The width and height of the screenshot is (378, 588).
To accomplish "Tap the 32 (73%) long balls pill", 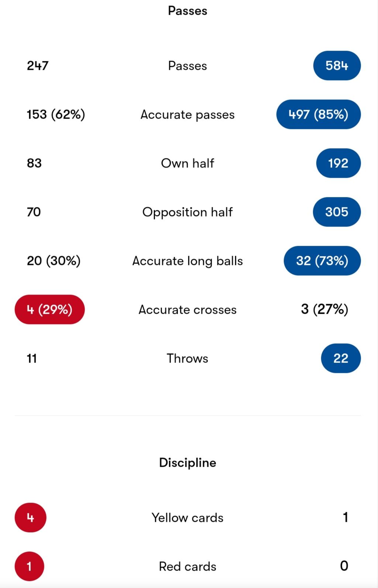I will [322, 261].
